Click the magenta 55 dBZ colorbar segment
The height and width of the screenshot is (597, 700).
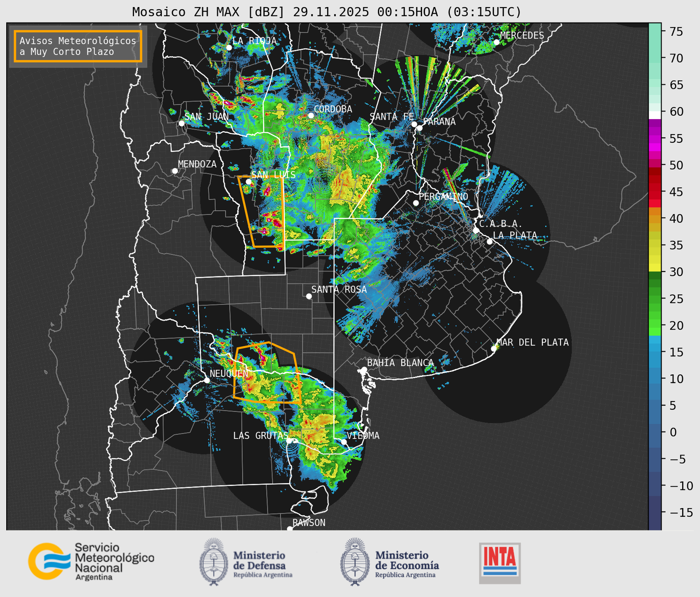pyautogui.click(x=655, y=139)
